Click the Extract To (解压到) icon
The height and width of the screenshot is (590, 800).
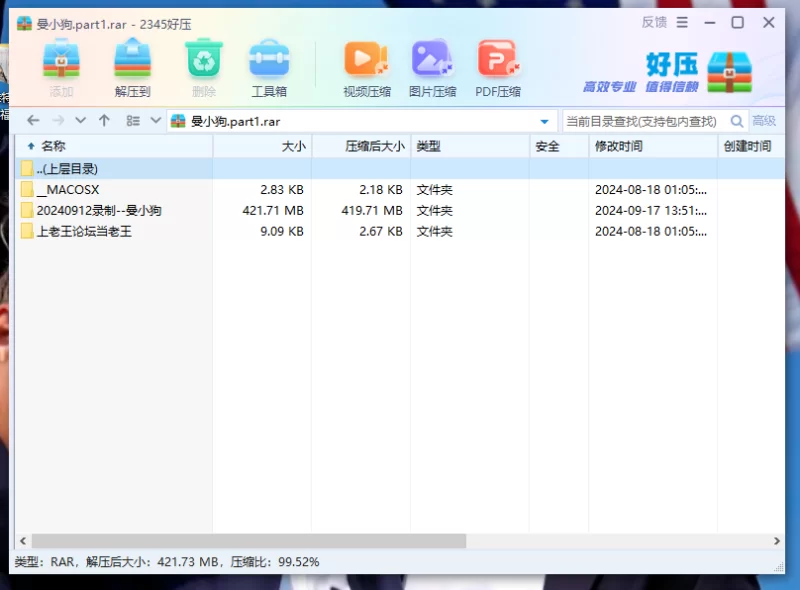(x=133, y=60)
